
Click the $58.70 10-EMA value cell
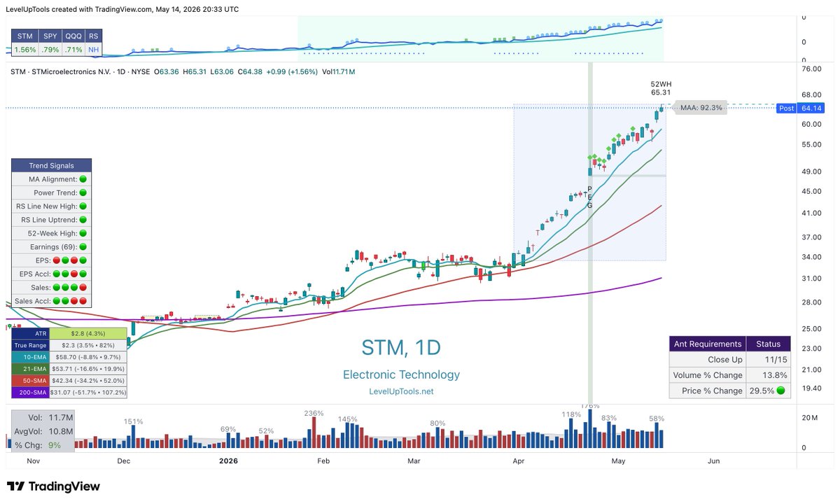87,356
